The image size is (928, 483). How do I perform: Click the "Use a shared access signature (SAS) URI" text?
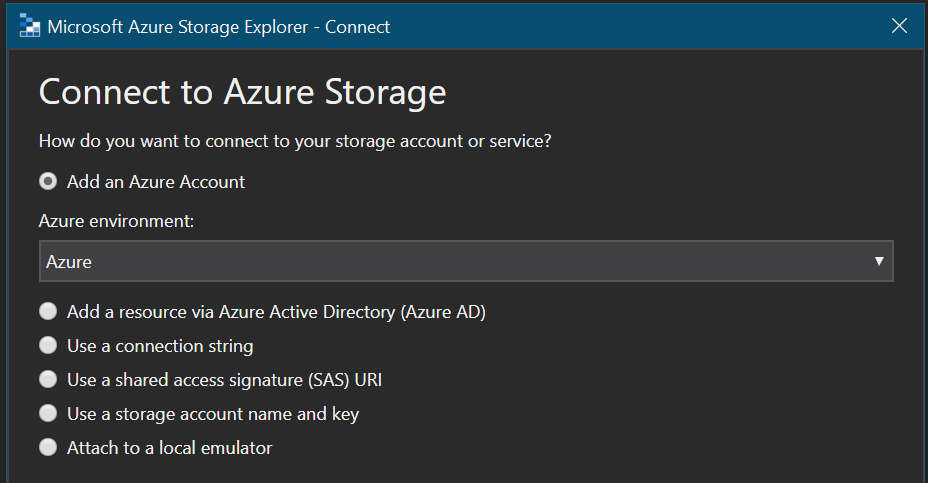(x=225, y=380)
